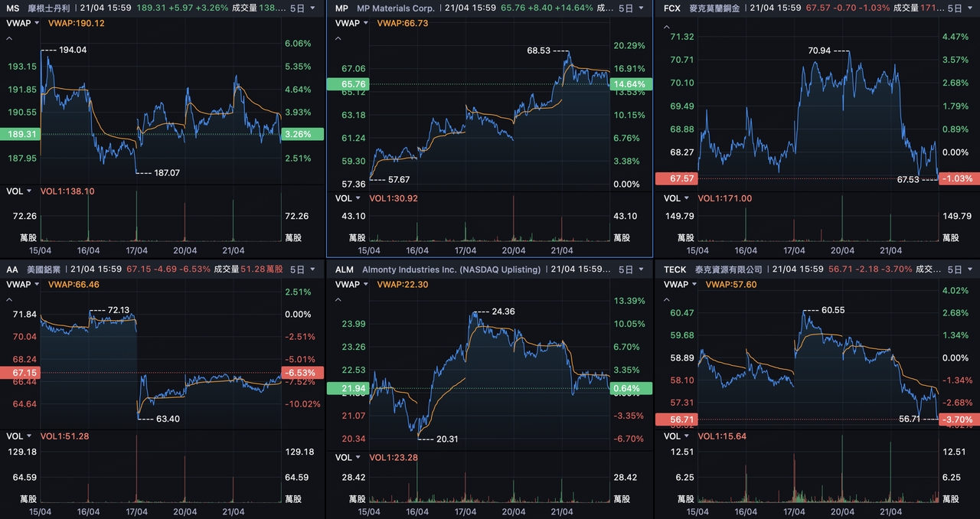Click the 68.53 high marker on the MP chart
This screenshot has height=519, width=980.
point(538,51)
